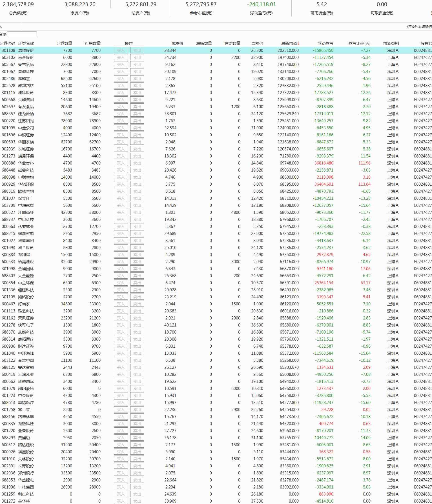Viewport: 432px width, 504px height.
Task: Select the total assets value 5,272,801.29
Action: tap(141, 5)
